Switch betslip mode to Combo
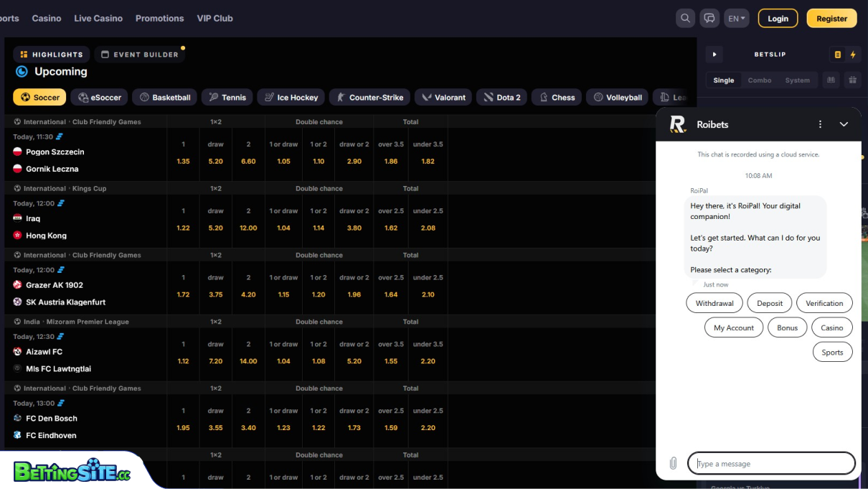The image size is (868, 489). point(760,80)
